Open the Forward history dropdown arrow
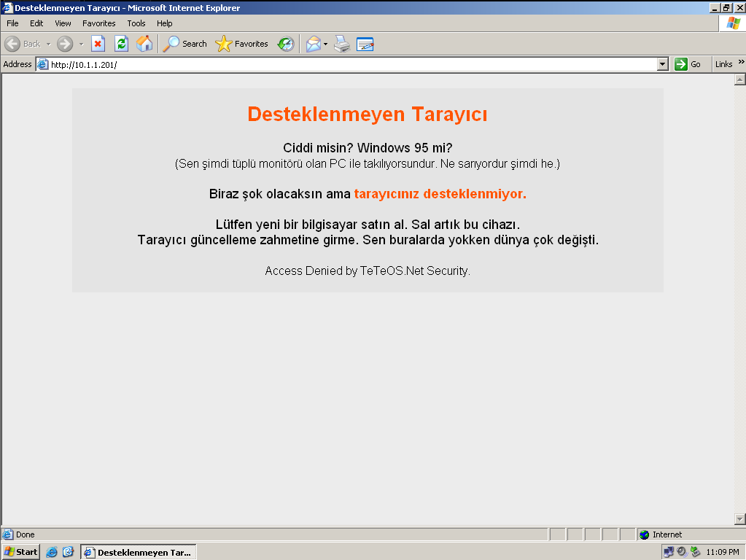 (x=81, y=44)
